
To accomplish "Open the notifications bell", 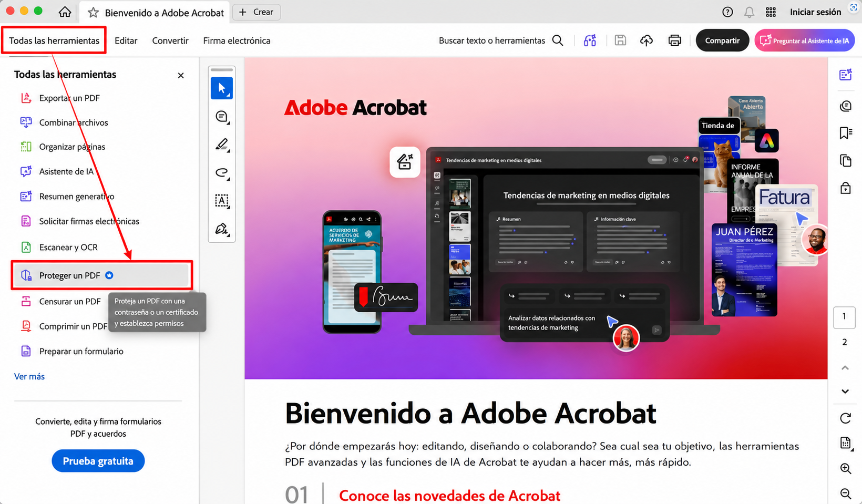I will tap(749, 12).
